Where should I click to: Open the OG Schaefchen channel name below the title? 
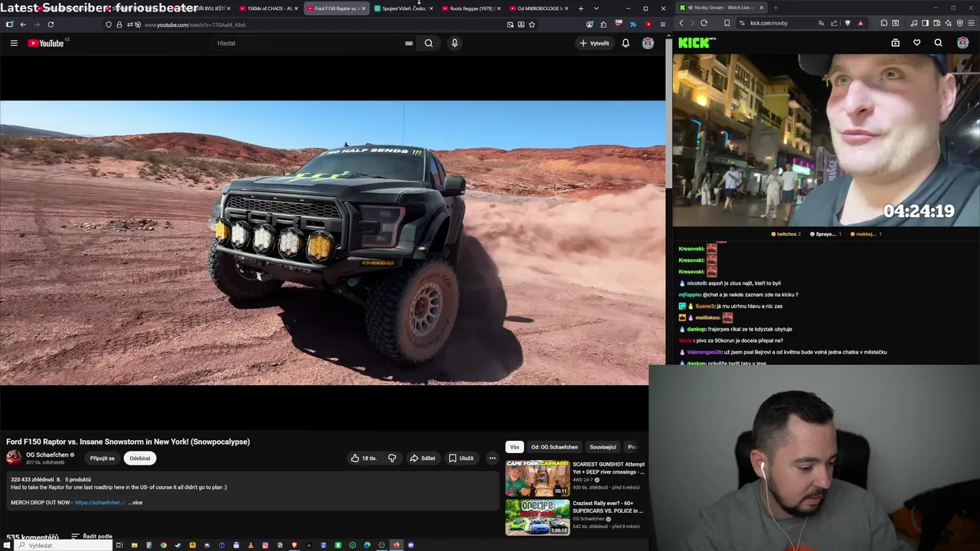coord(47,455)
